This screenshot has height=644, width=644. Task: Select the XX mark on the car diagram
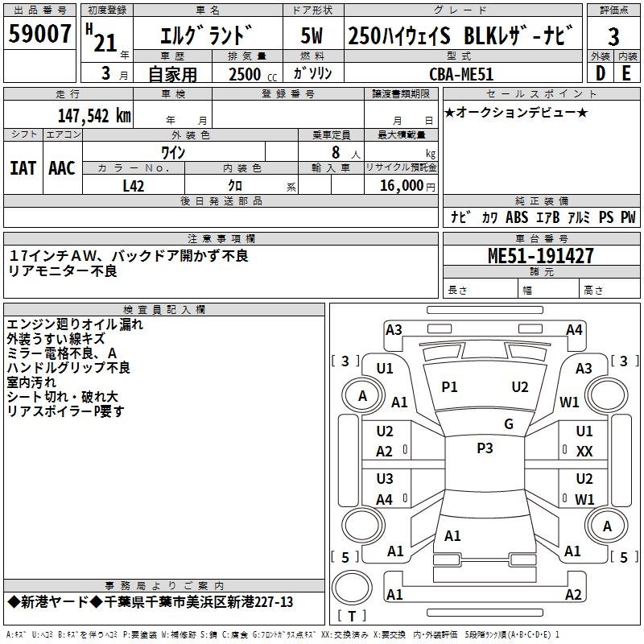click(x=584, y=452)
